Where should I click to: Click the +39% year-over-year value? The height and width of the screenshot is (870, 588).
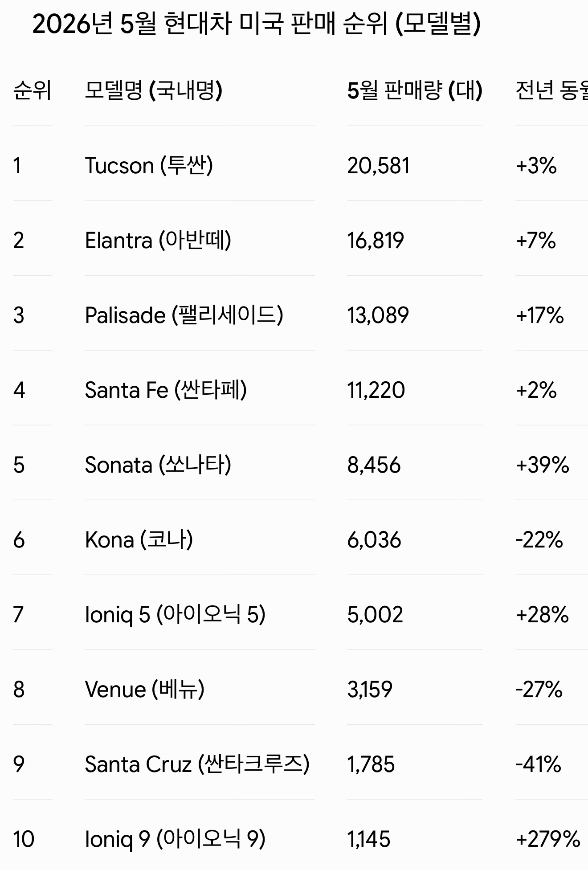coord(542,465)
